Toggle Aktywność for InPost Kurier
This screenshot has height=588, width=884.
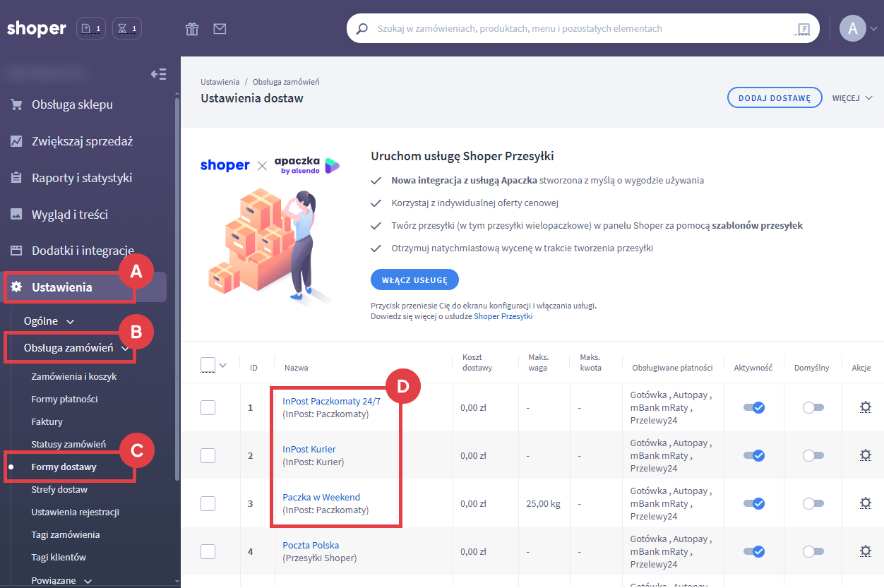click(754, 455)
